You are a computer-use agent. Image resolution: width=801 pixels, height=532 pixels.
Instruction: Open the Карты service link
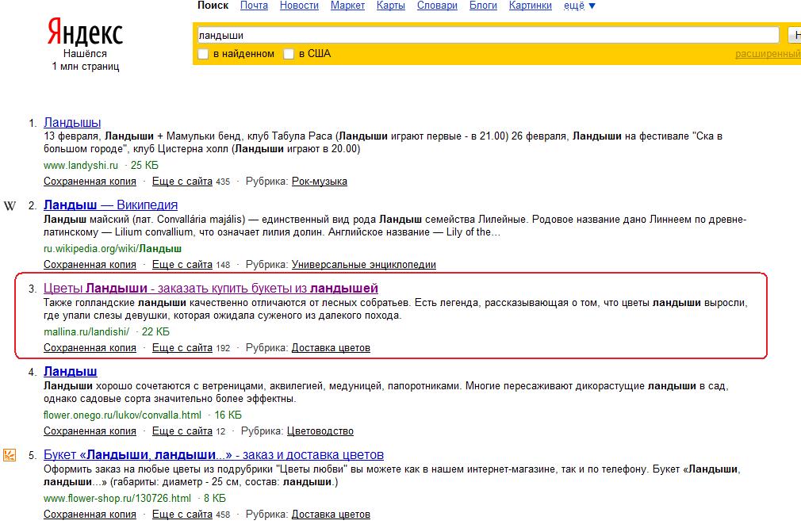pyautogui.click(x=391, y=6)
